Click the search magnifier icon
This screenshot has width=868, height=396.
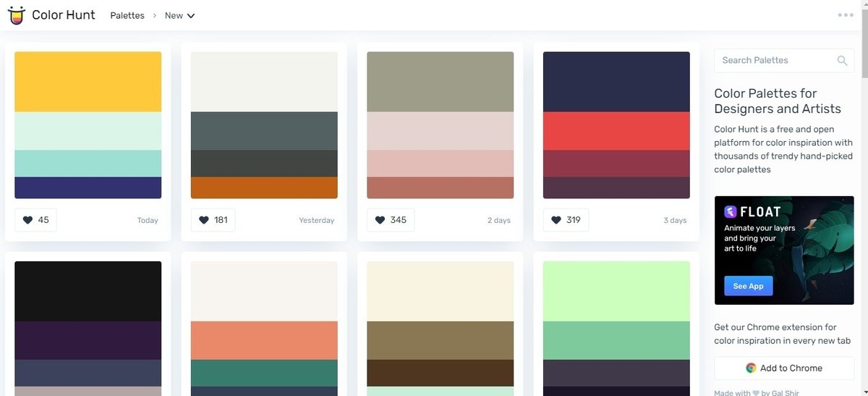842,61
